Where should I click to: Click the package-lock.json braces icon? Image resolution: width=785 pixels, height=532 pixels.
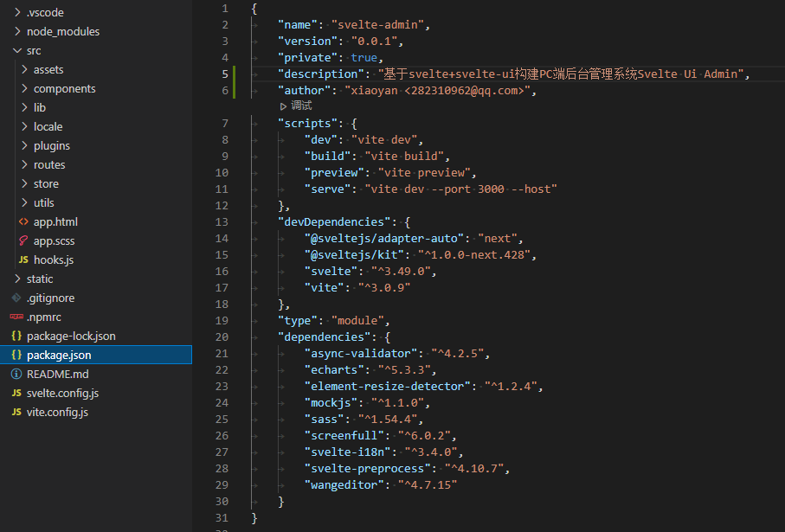point(16,336)
